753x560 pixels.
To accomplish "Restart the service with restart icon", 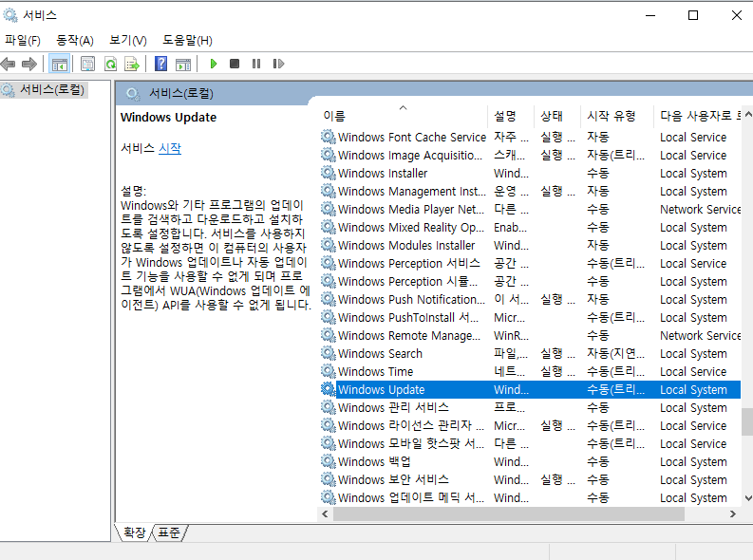I will coord(278,64).
